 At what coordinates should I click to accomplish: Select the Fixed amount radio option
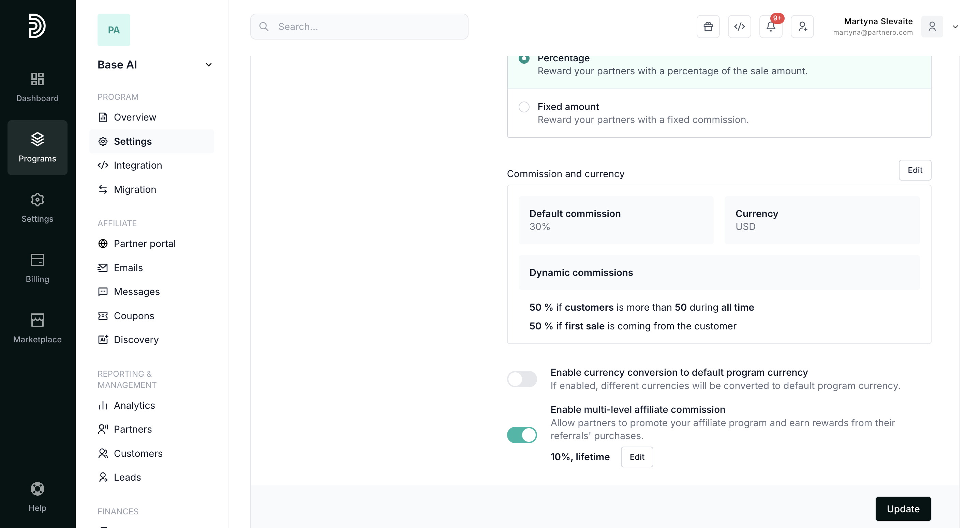pos(524,107)
